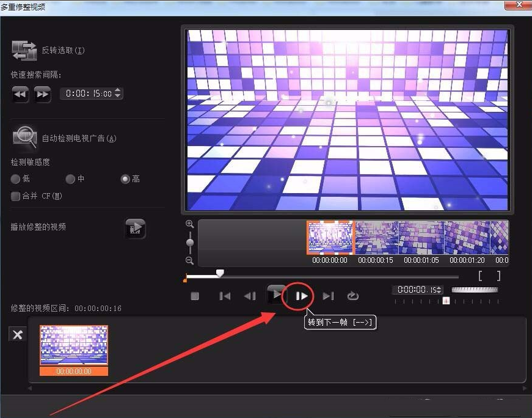
Task: Click the go to last frame icon
Action: (328, 296)
